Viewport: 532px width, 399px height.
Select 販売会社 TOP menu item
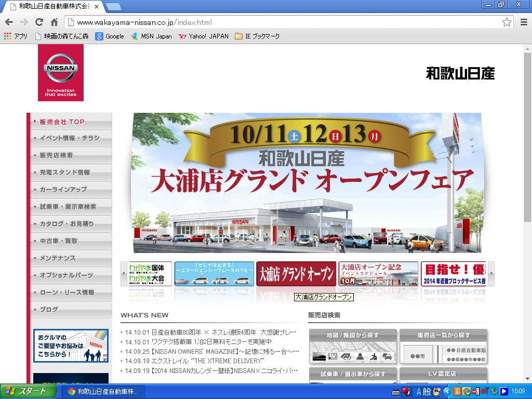tap(71, 122)
